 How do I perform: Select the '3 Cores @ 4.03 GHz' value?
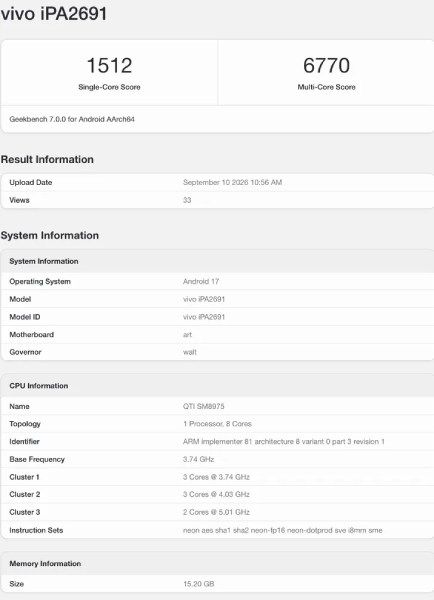[216, 494]
